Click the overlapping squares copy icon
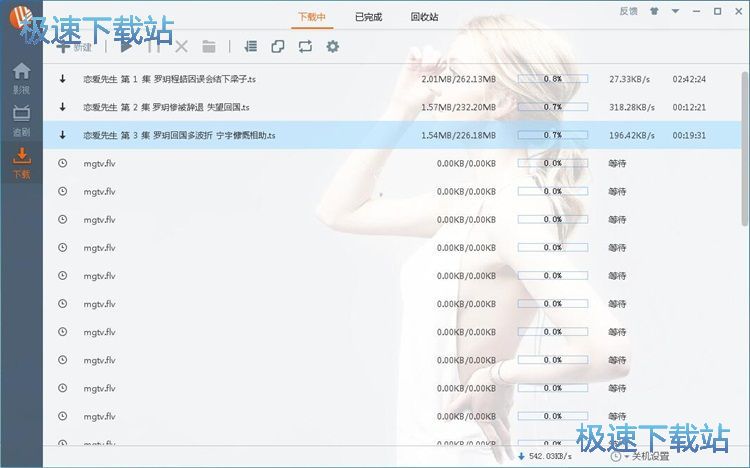The width and height of the screenshot is (750, 468). click(x=278, y=46)
